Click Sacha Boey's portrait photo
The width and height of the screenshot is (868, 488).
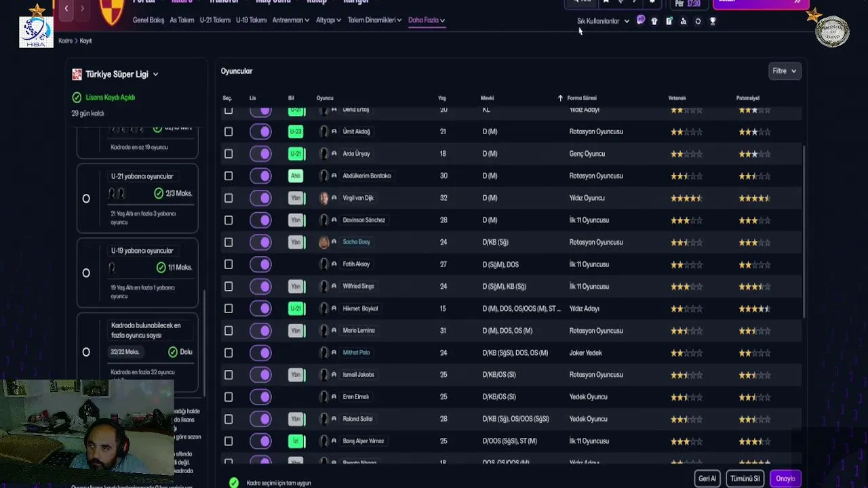point(323,242)
